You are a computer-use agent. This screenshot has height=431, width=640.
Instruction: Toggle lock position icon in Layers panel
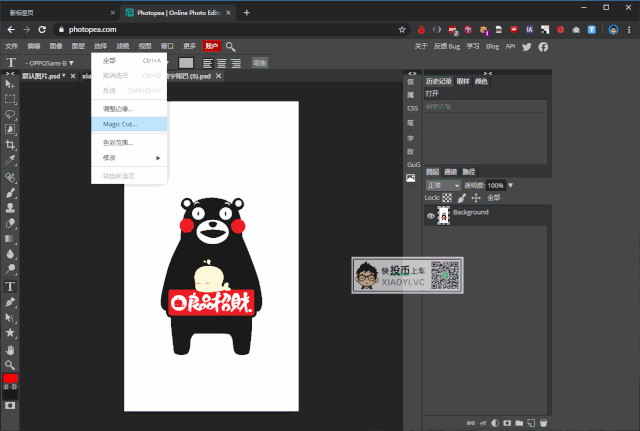coord(475,198)
